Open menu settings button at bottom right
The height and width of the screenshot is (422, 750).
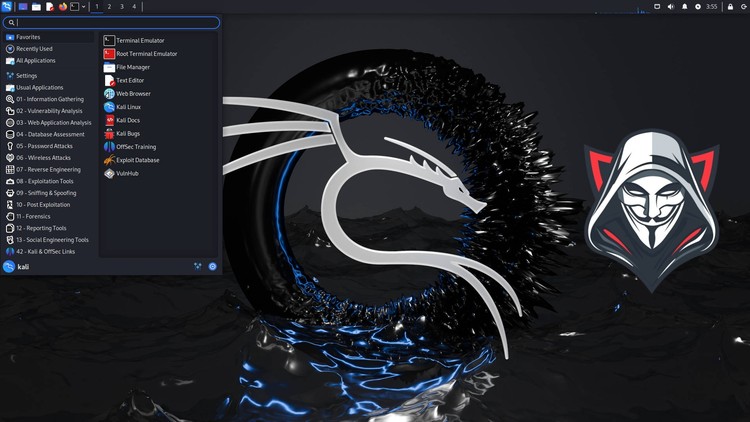213,266
